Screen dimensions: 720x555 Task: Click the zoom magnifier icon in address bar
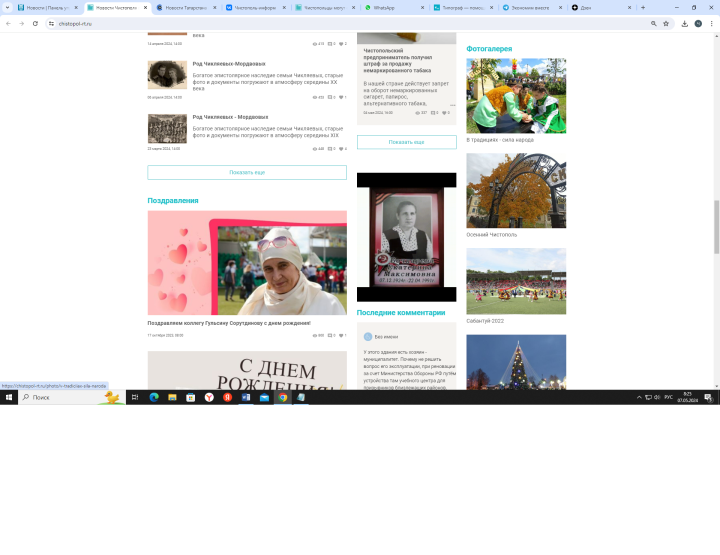(653, 23)
